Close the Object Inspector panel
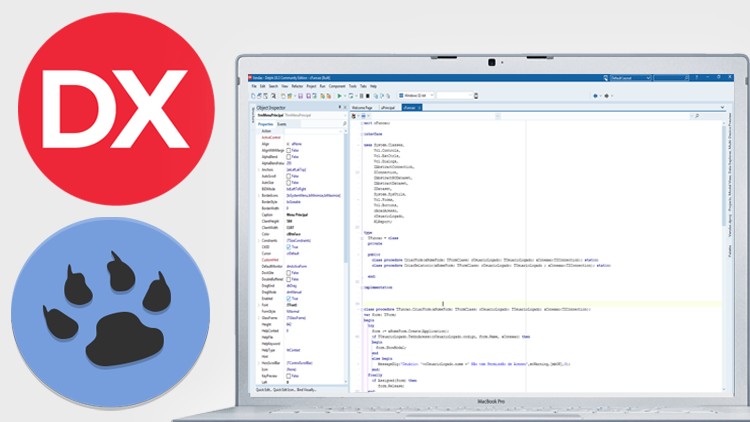 345,107
